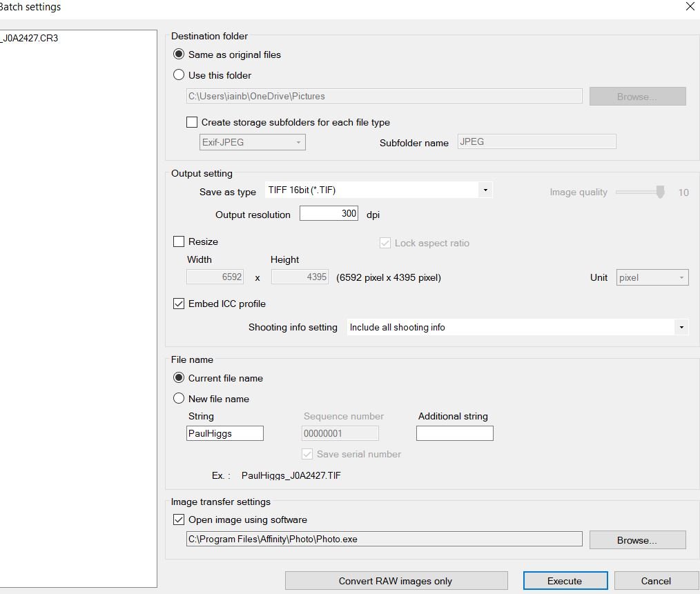
Task: Tick the Resize checkbox
Action: pyautogui.click(x=179, y=241)
